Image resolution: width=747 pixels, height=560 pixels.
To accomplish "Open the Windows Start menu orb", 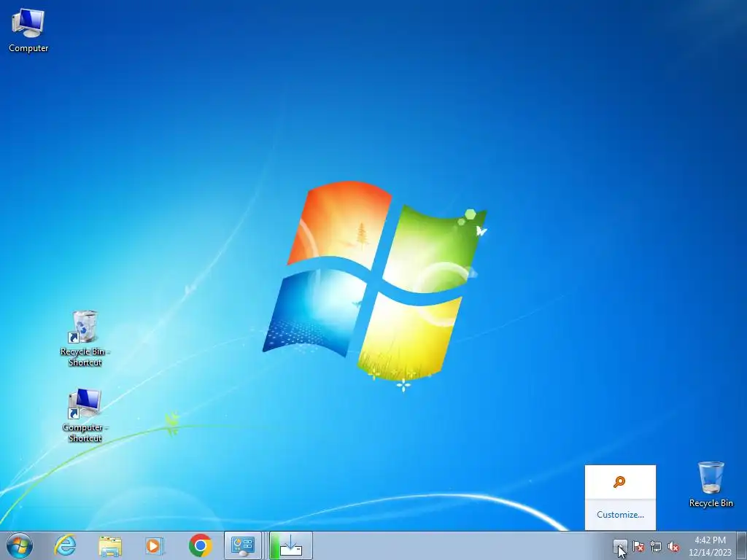I will coord(20,545).
